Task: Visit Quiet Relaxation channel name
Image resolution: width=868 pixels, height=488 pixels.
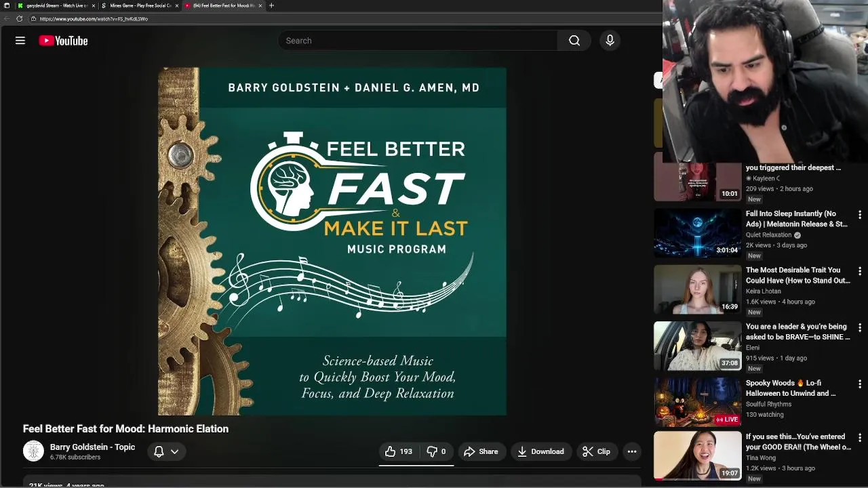Action: click(768, 235)
